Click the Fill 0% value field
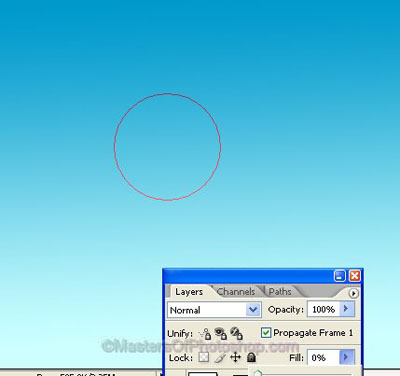The width and height of the screenshot is (400, 376). (x=323, y=358)
